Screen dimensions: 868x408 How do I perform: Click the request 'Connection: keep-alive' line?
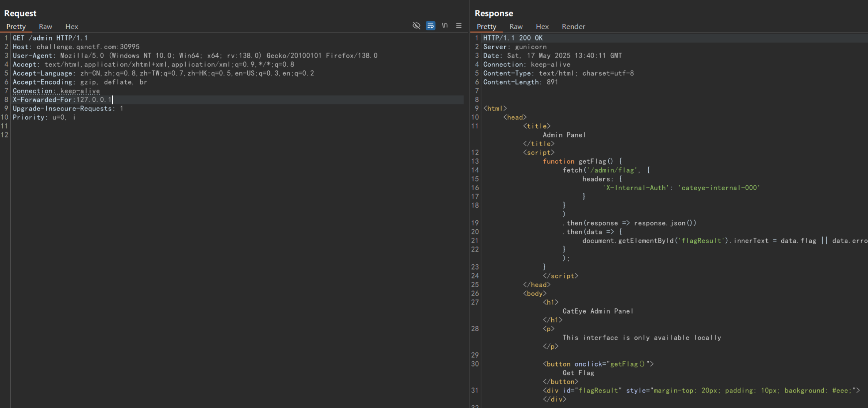[x=56, y=91]
